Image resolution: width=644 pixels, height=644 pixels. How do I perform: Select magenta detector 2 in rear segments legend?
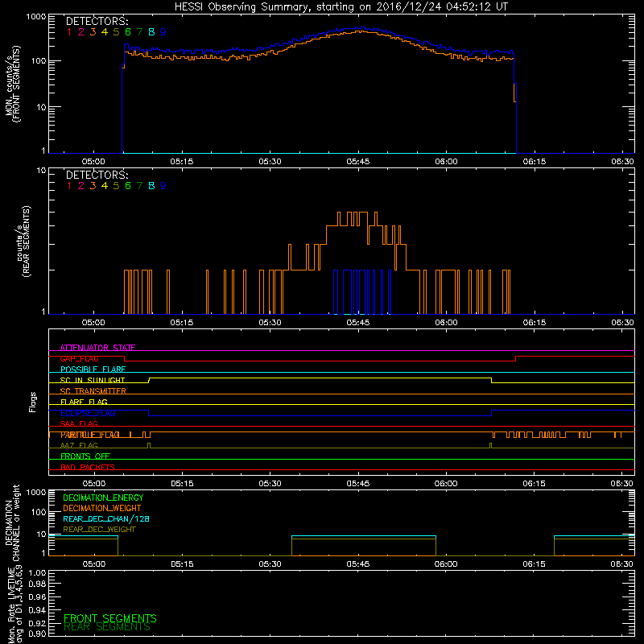pos(81,186)
